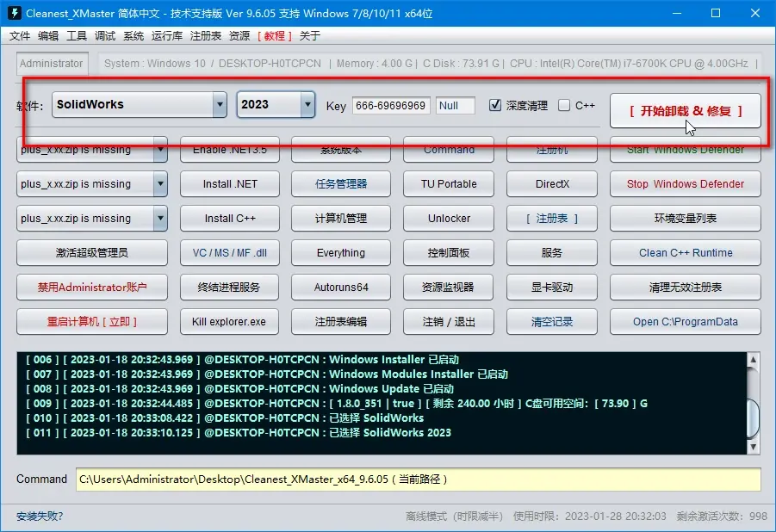This screenshot has width=776, height=532.
Task: Click 禁用Administrator账户 button
Action: coord(92,287)
